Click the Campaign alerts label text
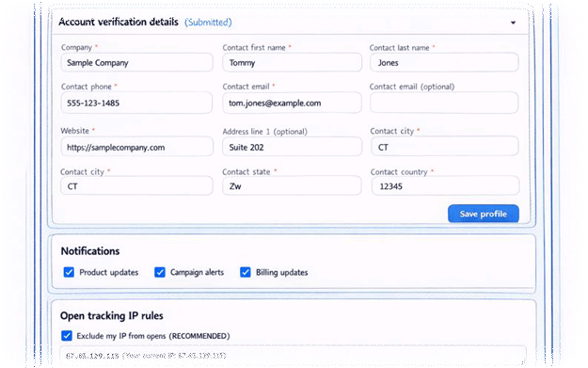The width and height of the screenshot is (588, 368). pyautogui.click(x=197, y=272)
